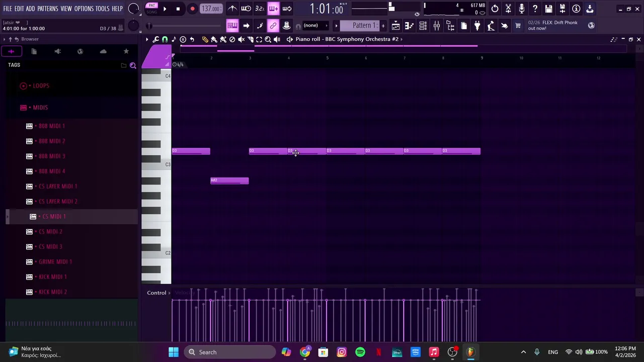The height and width of the screenshot is (362, 644).
Task: Switch to the browser starred favorites tab
Action: point(126,51)
